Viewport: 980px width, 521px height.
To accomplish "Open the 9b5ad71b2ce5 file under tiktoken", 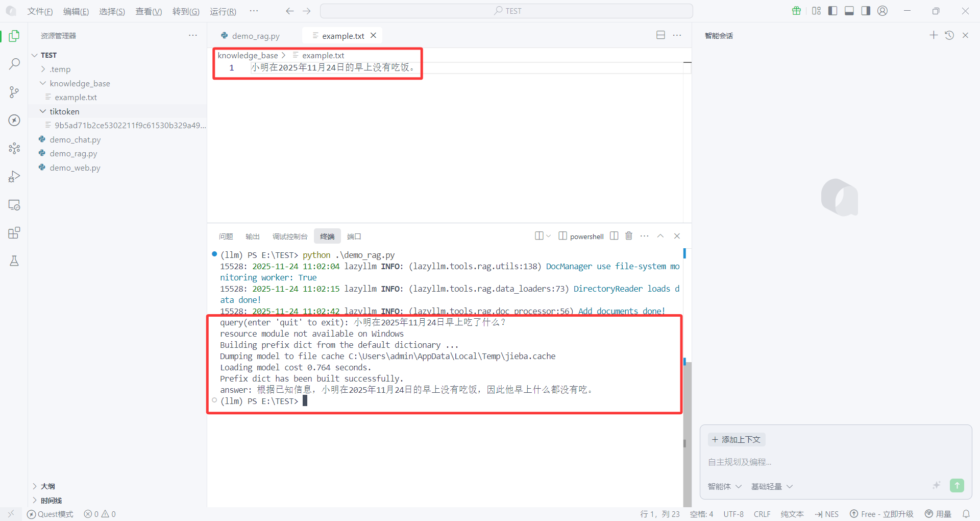I will pyautogui.click(x=130, y=125).
